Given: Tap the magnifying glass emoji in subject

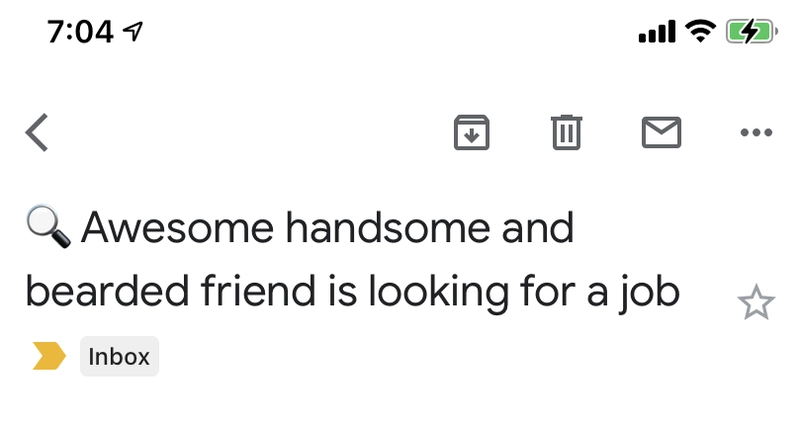Looking at the screenshot, I should coord(48,227).
